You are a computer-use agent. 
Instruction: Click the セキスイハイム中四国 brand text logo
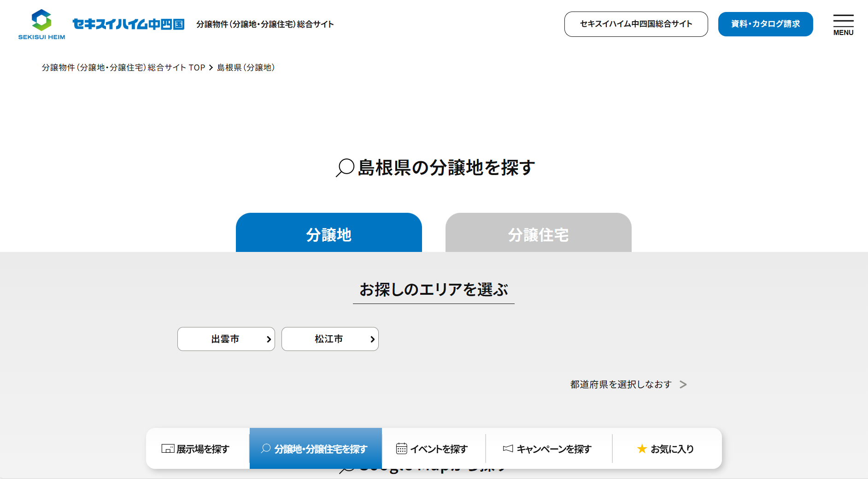[x=129, y=24]
